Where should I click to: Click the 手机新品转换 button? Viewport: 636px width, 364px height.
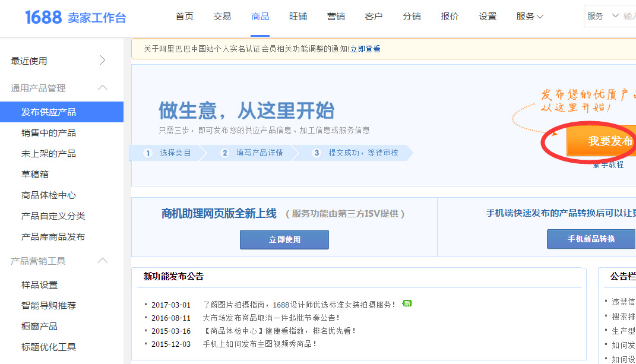point(591,239)
